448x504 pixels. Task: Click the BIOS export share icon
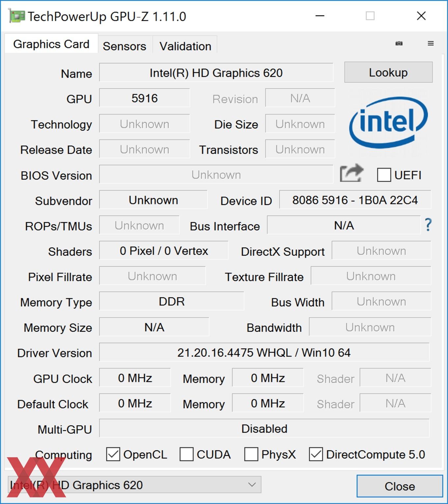coord(351,173)
